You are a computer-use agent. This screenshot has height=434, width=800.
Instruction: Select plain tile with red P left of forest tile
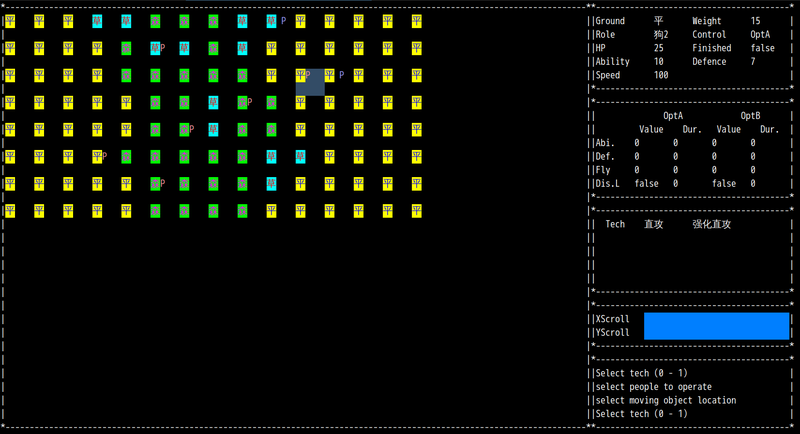click(x=97, y=157)
